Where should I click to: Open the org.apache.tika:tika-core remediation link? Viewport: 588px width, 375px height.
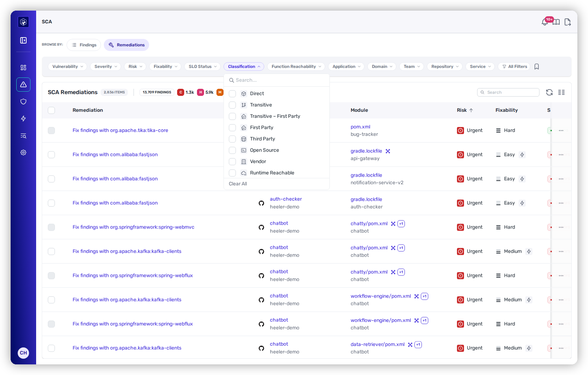[x=120, y=131]
